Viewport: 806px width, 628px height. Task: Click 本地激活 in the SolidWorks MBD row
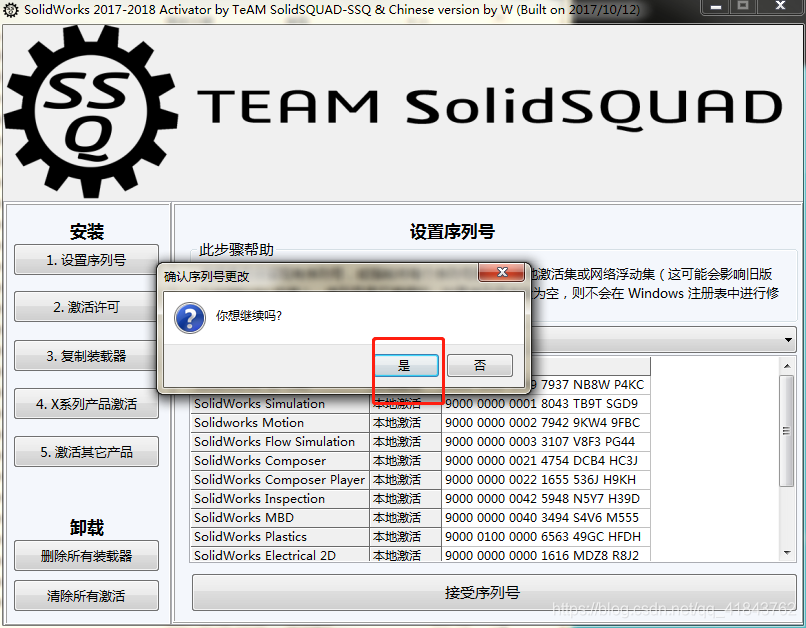point(406,518)
